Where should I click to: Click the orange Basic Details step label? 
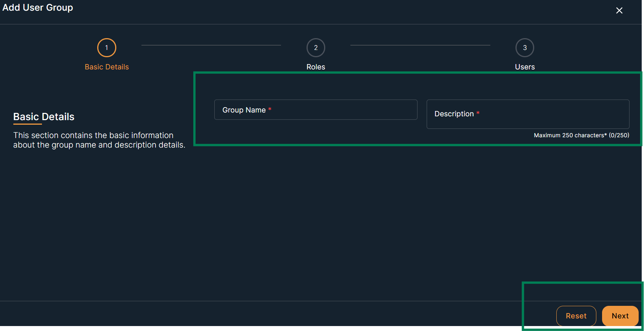tap(107, 67)
